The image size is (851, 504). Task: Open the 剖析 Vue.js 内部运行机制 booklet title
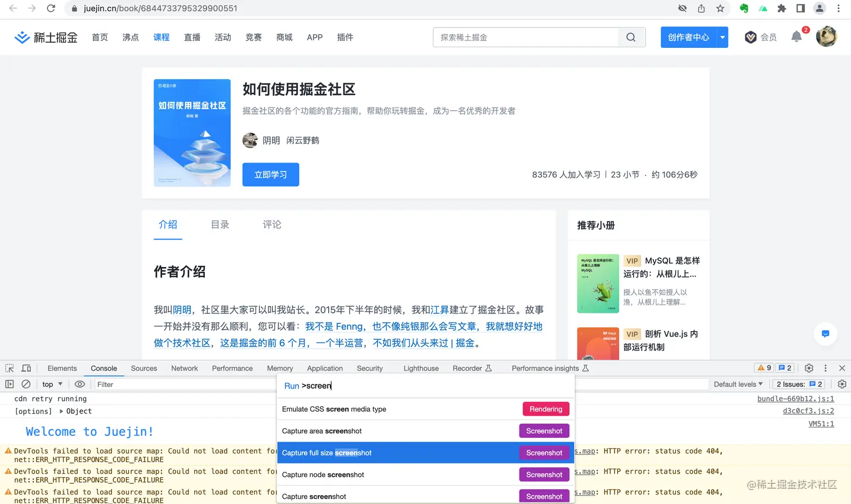point(661,340)
